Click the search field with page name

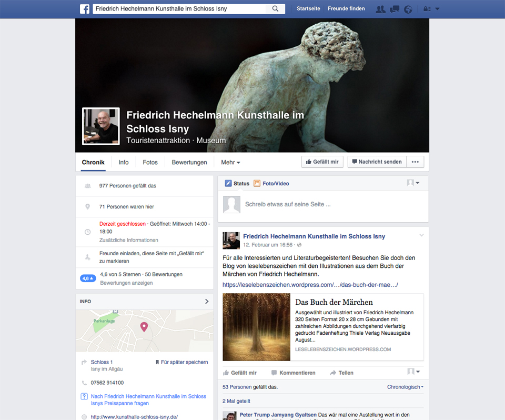point(179,9)
